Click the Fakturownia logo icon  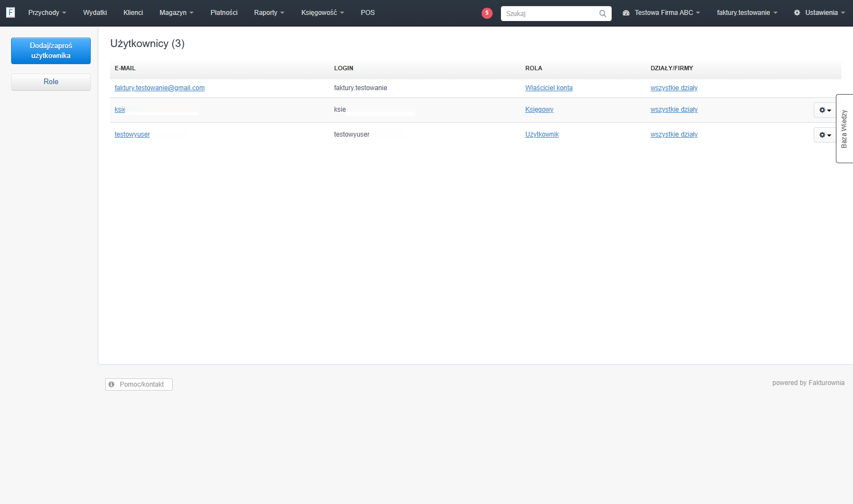click(x=11, y=12)
